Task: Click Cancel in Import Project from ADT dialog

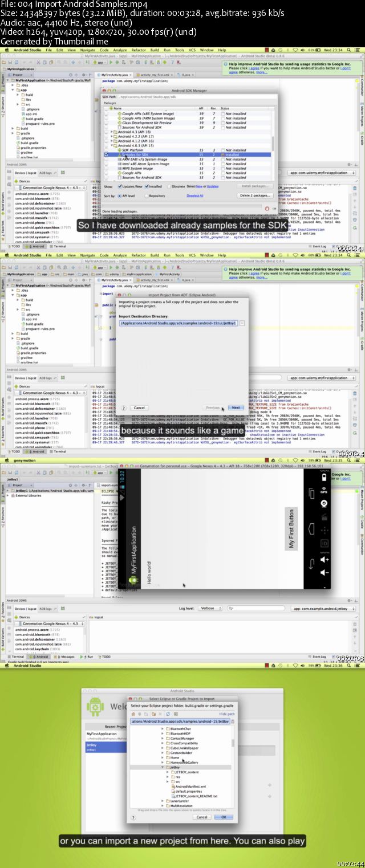Action: [x=139, y=407]
